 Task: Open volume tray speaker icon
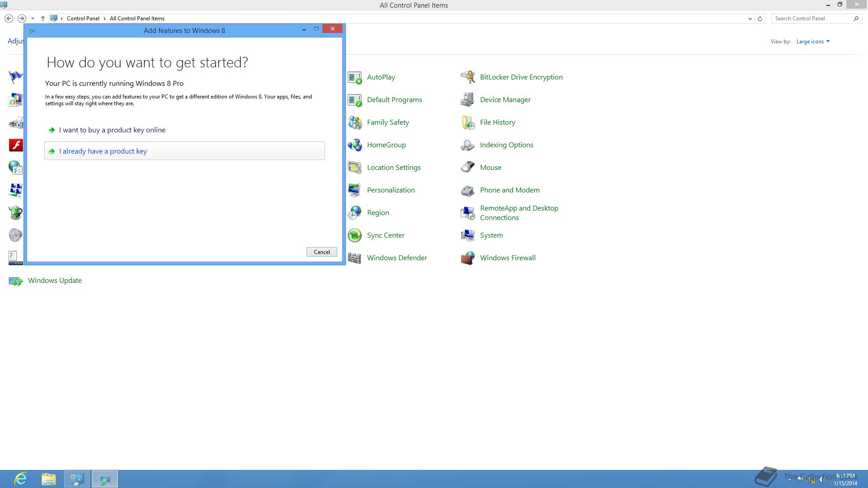click(x=822, y=479)
